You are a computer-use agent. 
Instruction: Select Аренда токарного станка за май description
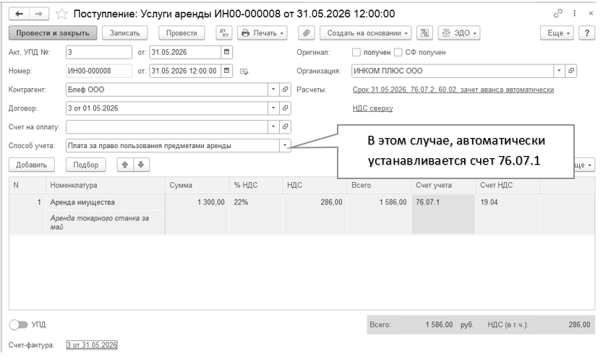coord(106,222)
